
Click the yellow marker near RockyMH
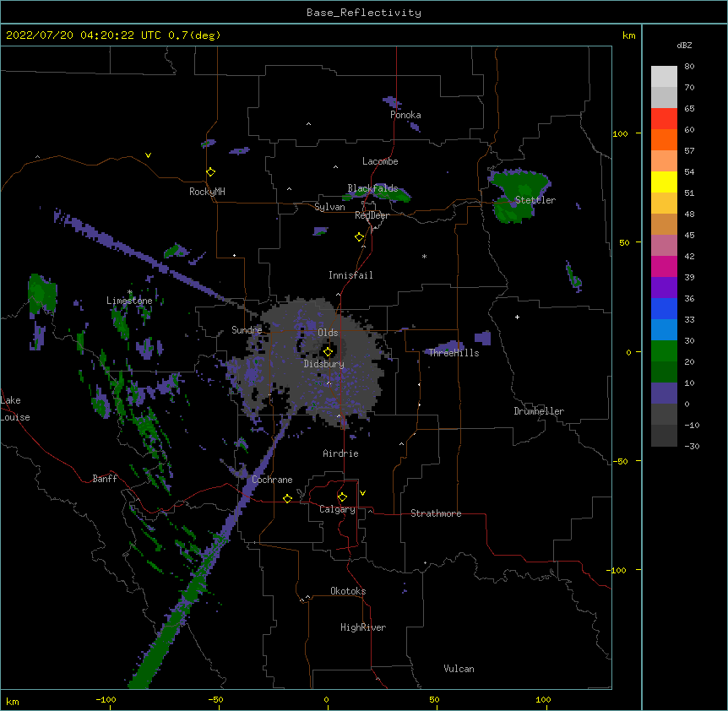[x=211, y=172]
